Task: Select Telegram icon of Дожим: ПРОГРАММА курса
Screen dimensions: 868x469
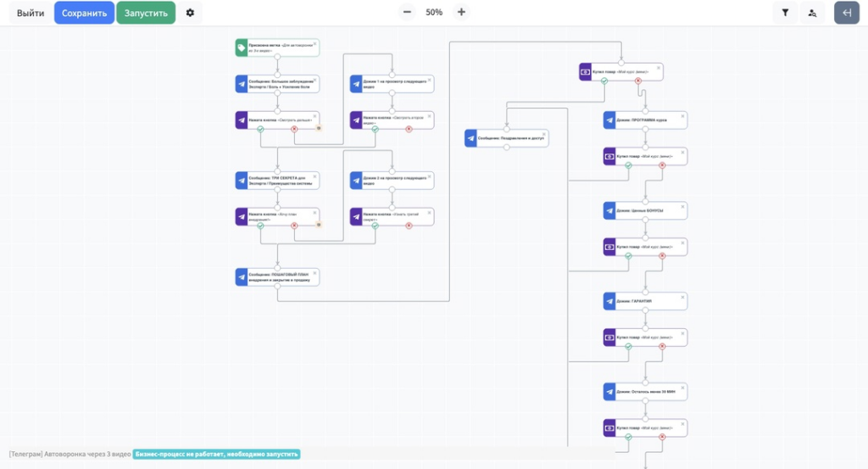Action: tap(609, 120)
